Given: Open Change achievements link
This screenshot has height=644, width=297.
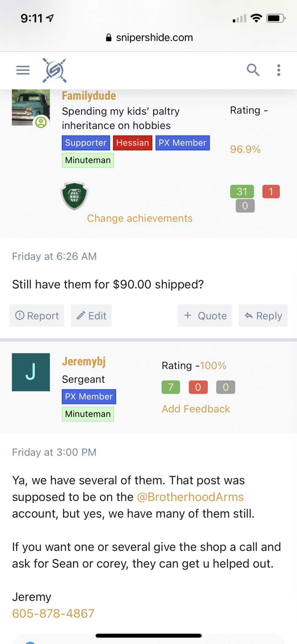Looking at the screenshot, I should coord(140,218).
